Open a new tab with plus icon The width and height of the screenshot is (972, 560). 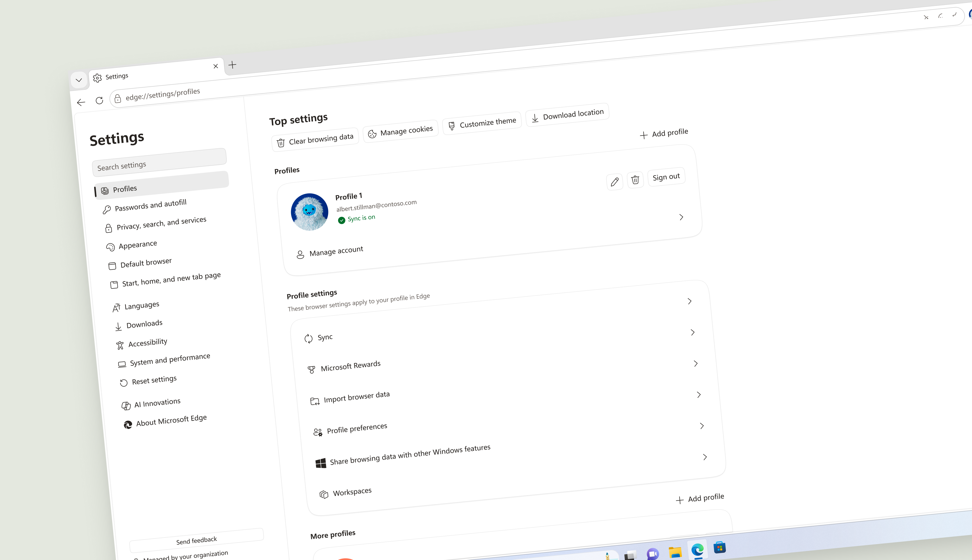[x=232, y=65]
